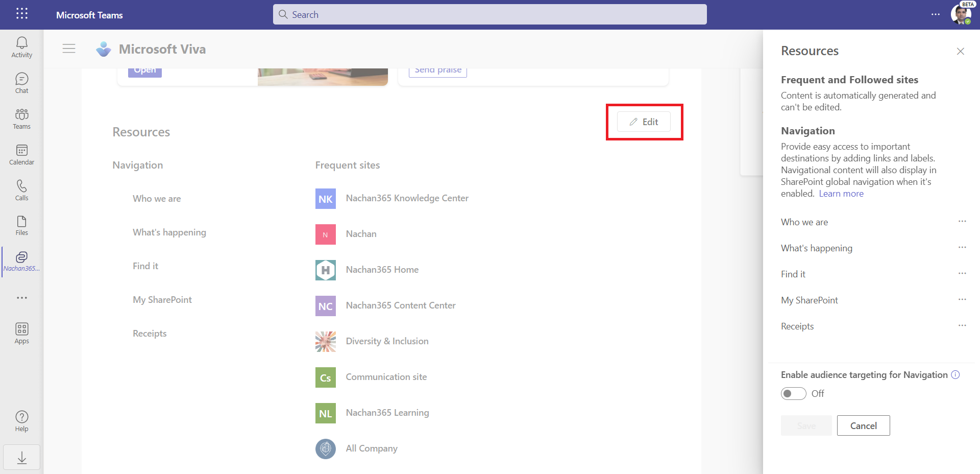Open options menu for Find it
Screen dimensions: 980x474
click(x=962, y=273)
